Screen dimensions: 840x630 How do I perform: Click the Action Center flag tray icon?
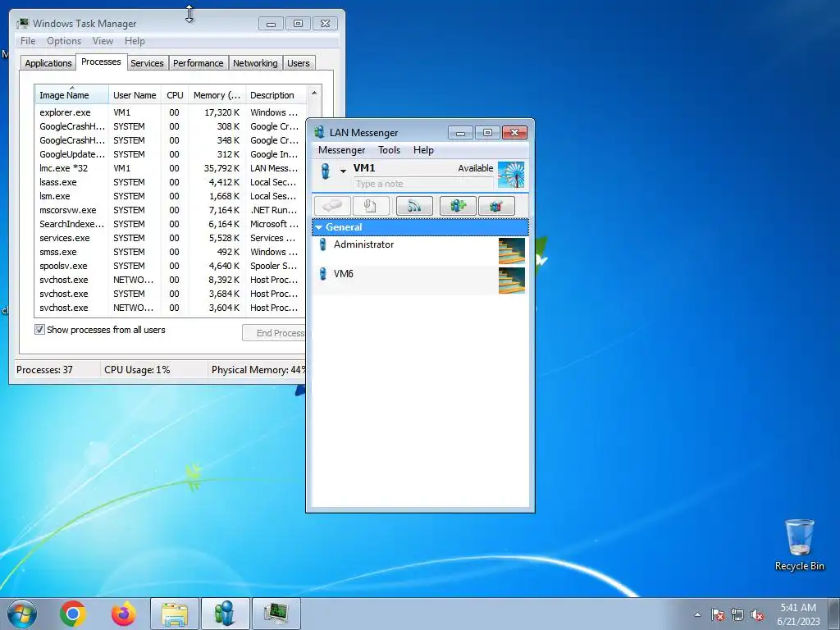click(718, 615)
